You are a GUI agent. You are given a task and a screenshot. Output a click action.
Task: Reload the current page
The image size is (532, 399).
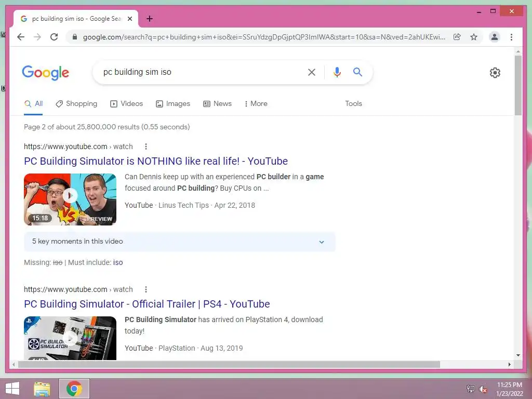[54, 37]
